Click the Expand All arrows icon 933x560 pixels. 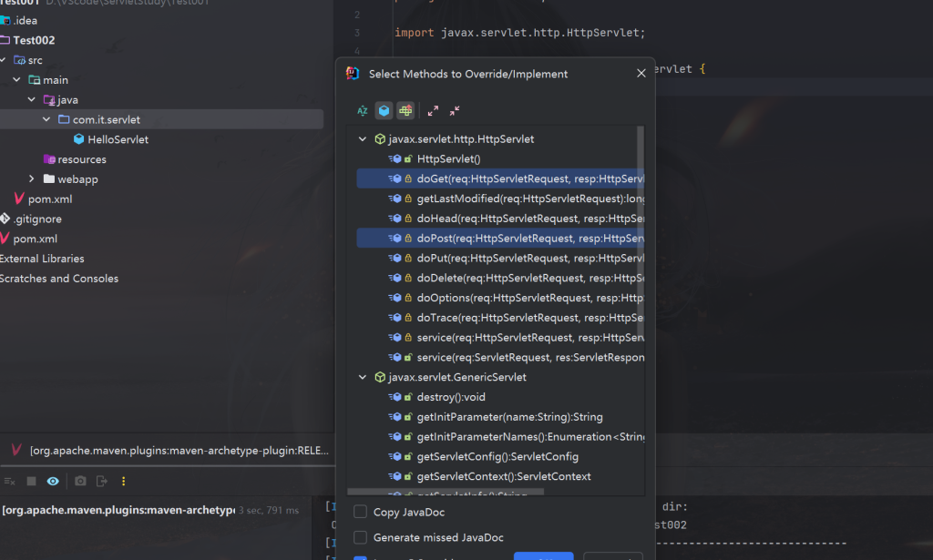[x=433, y=110]
